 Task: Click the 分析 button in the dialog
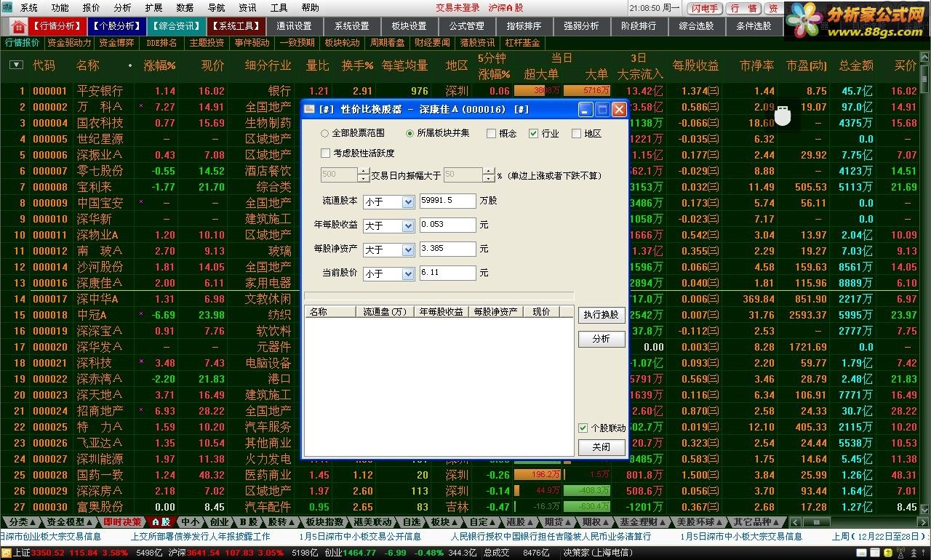point(602,339)
